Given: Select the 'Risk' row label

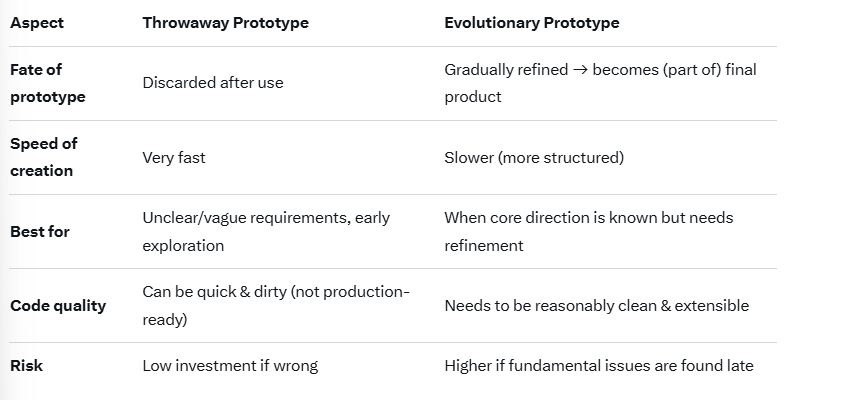Looking at the screenshot, I should pos(27,365).
